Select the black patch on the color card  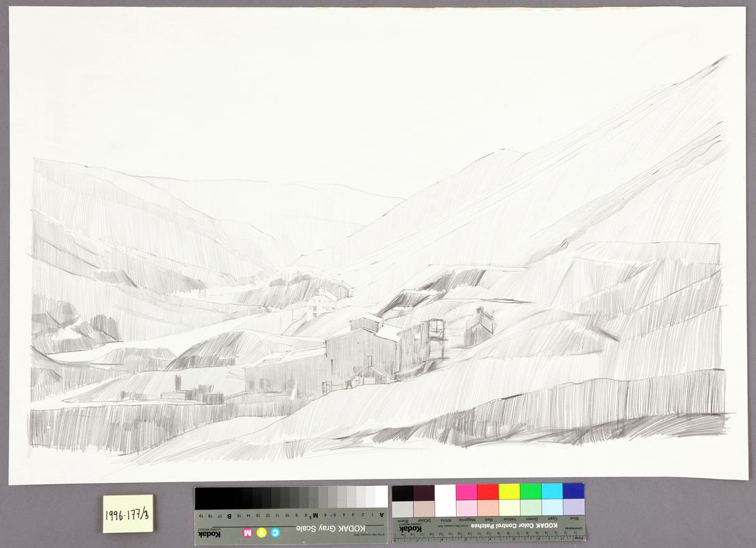tap(403, 493)
